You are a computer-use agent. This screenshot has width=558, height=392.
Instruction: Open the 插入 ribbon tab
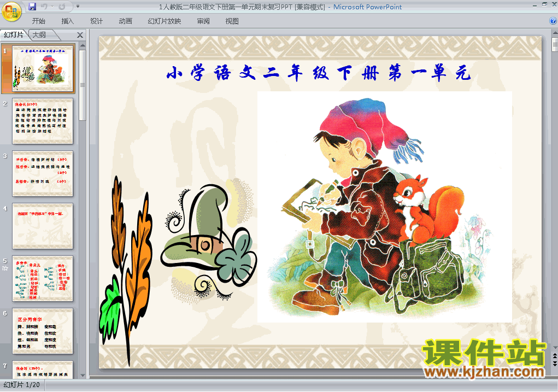68,21
